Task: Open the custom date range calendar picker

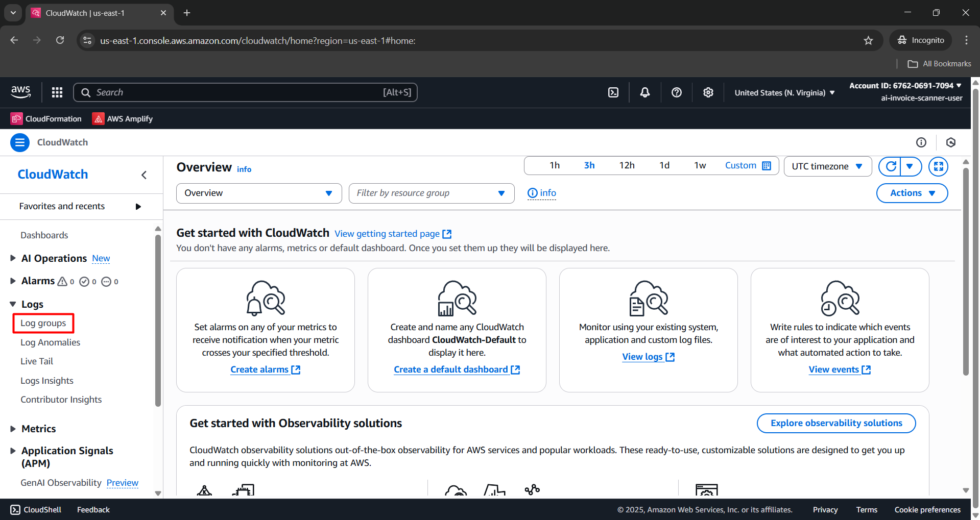Action: point(766,165)
